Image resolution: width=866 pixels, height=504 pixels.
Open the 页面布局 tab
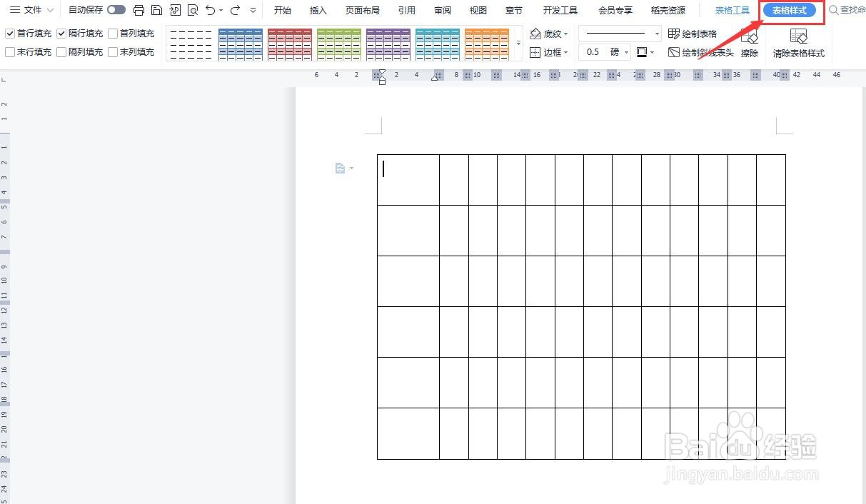pyautogui.click(x=363, y=10)
